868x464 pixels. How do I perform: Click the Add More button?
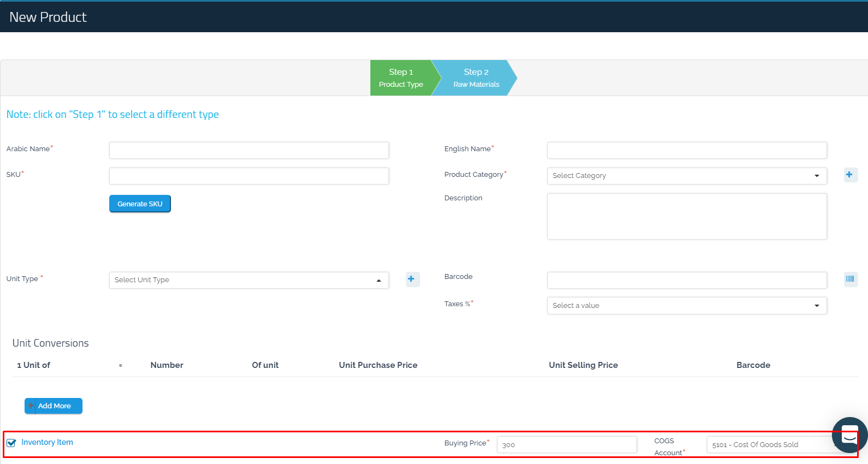(x=54, y=406)
